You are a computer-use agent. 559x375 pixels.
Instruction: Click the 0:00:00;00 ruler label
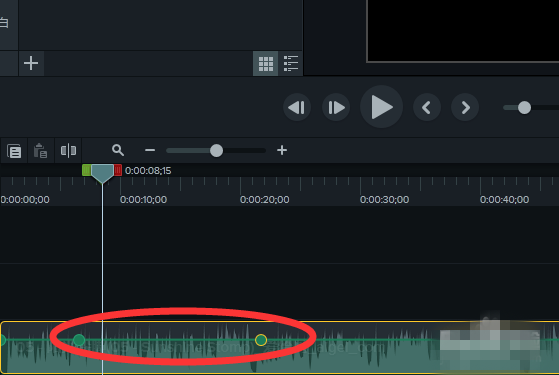[x=25, y=200]
